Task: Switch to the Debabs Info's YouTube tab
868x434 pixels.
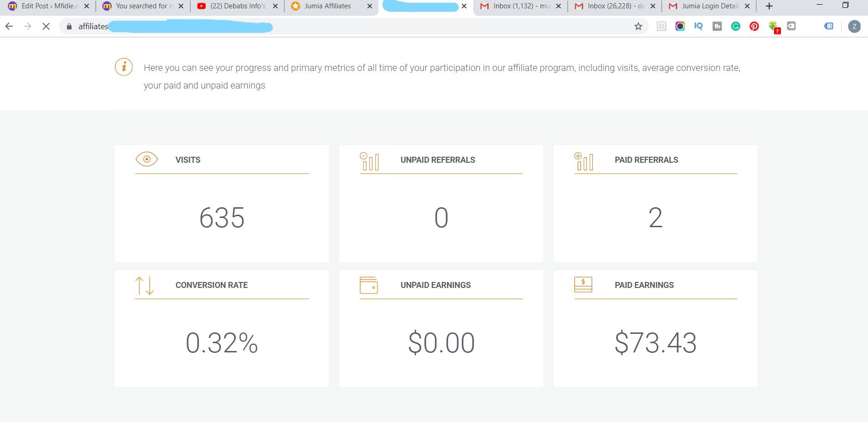Action: click(x=237, y=6)
